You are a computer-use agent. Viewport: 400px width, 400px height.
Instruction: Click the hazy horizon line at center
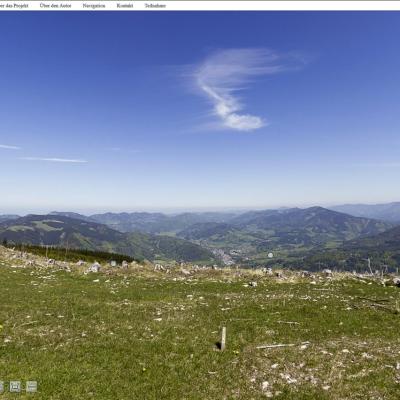click(x=200, y=209)
